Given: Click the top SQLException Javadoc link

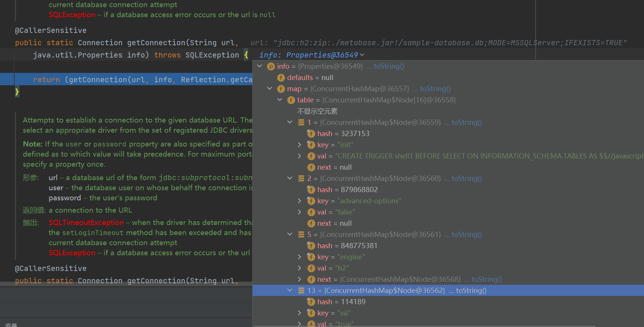Looking at the screenshot, I should pyautogui.click(x=72, y=15).
